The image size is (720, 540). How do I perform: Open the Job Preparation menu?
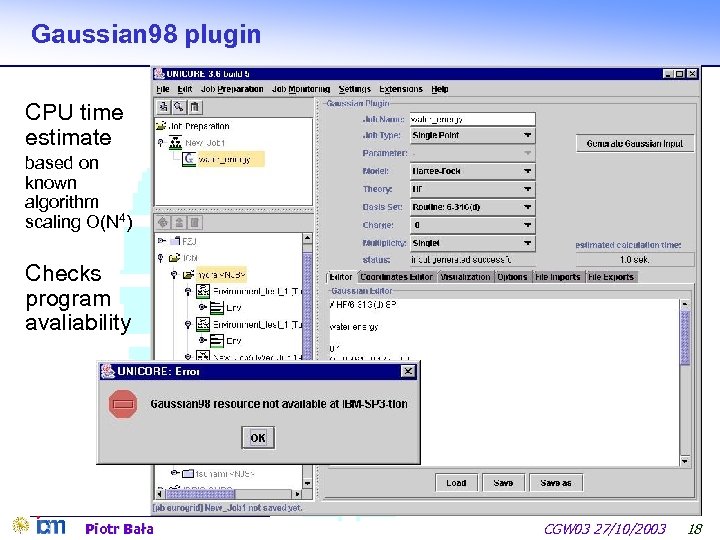point(232,89)
